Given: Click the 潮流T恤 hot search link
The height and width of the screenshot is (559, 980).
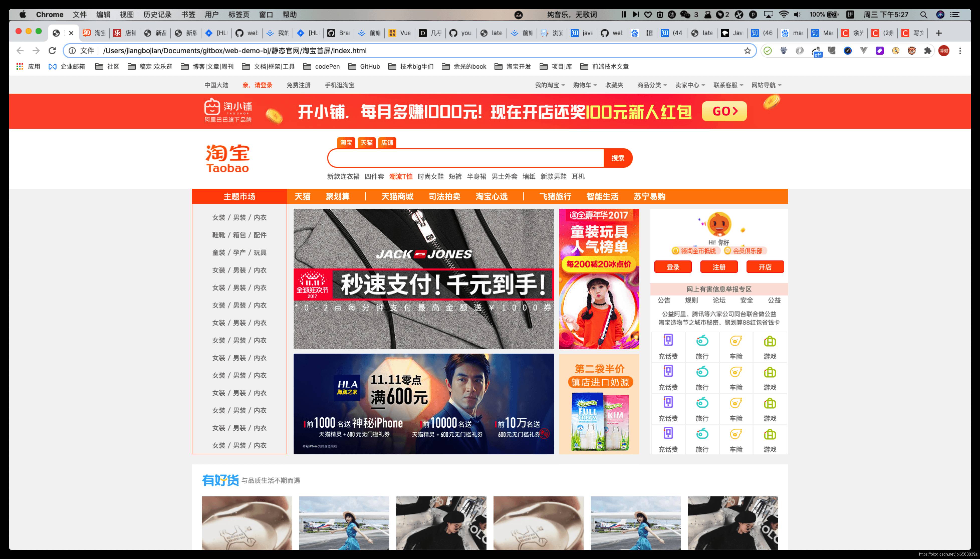Looking at the screenshot, I should (401, 177).
